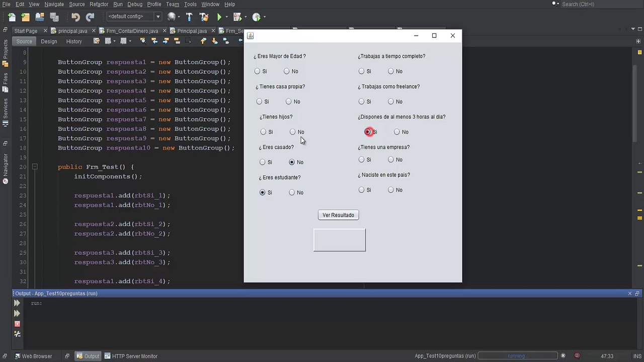Viewport: 644px width, 362px height.
Task: Close the principal.java tab
Action: [93, 31]
